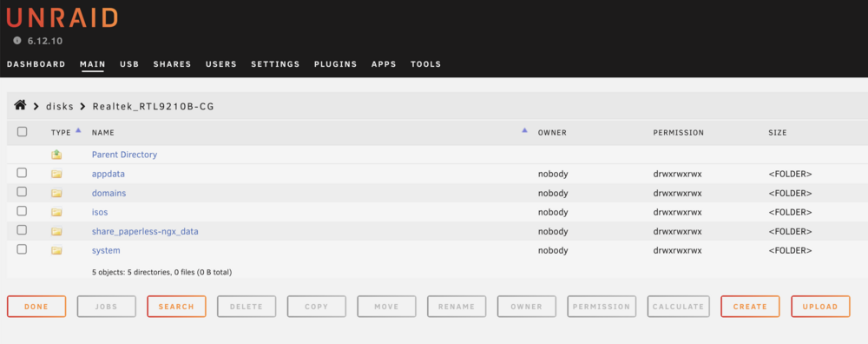Click the version info icon beside 6.12.10
The height and width of the screenshot is (344, 868).
[x=17, y=41]
